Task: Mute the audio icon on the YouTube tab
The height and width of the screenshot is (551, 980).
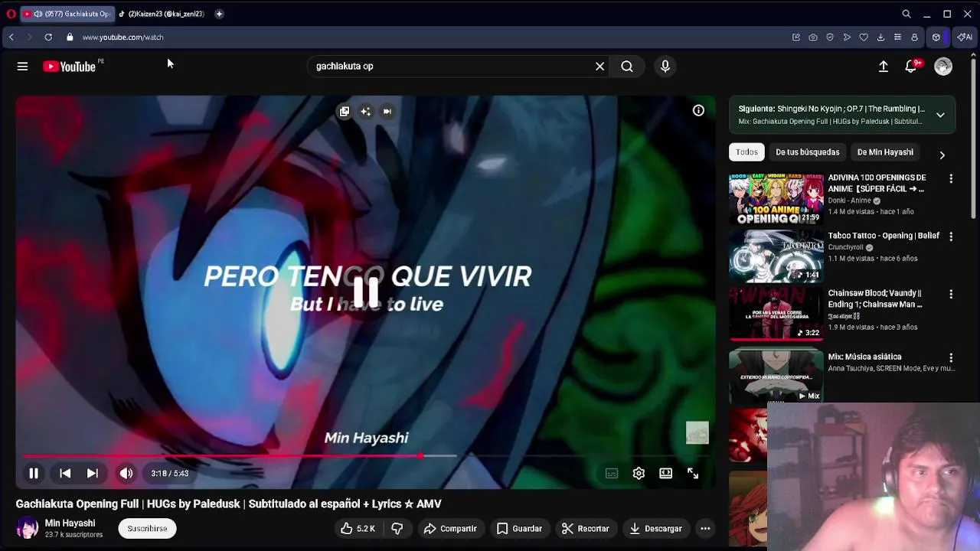Action: click(38, 14)
